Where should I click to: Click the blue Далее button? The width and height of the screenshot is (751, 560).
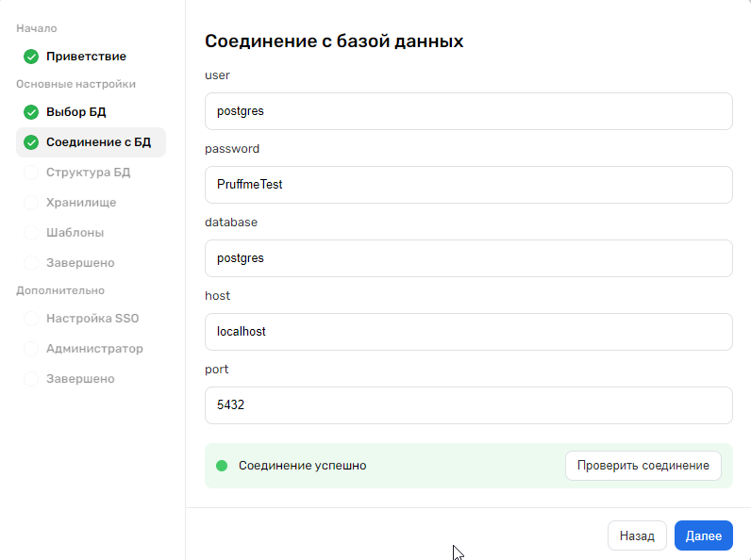704,535
